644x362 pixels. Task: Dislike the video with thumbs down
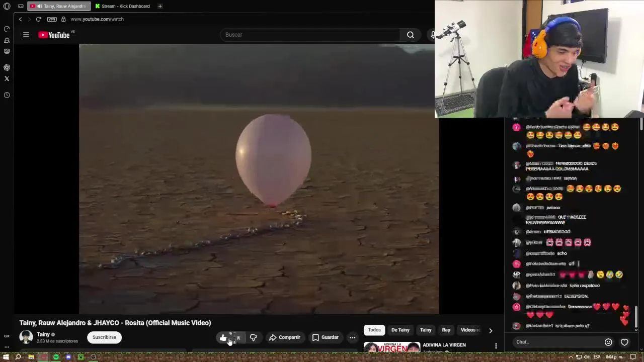click(253, 337)
